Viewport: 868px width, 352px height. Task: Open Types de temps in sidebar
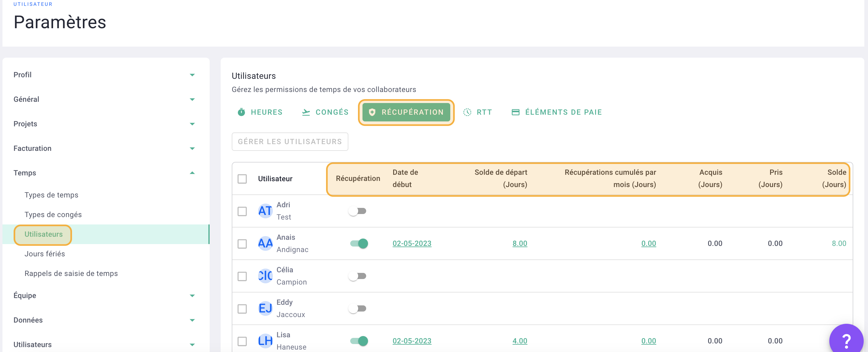pos(51,195)
